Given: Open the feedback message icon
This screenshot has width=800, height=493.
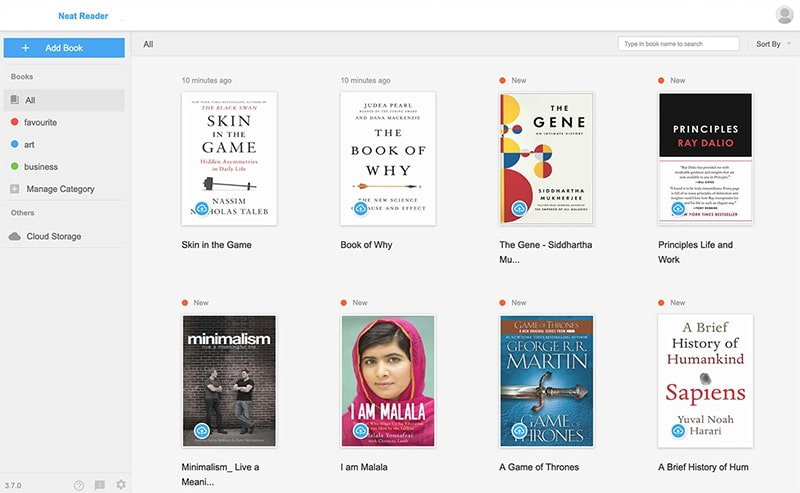Looking at the screenshot, I should tap(100, 485).
